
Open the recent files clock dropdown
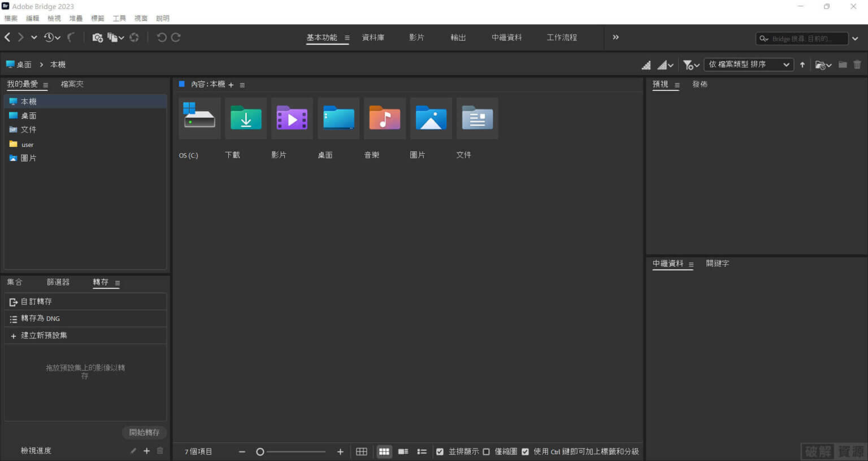tap(51, 37)
